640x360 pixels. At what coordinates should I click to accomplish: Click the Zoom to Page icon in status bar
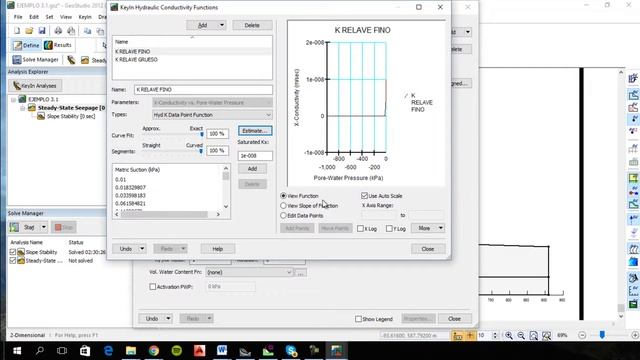(x=533, y=335)
